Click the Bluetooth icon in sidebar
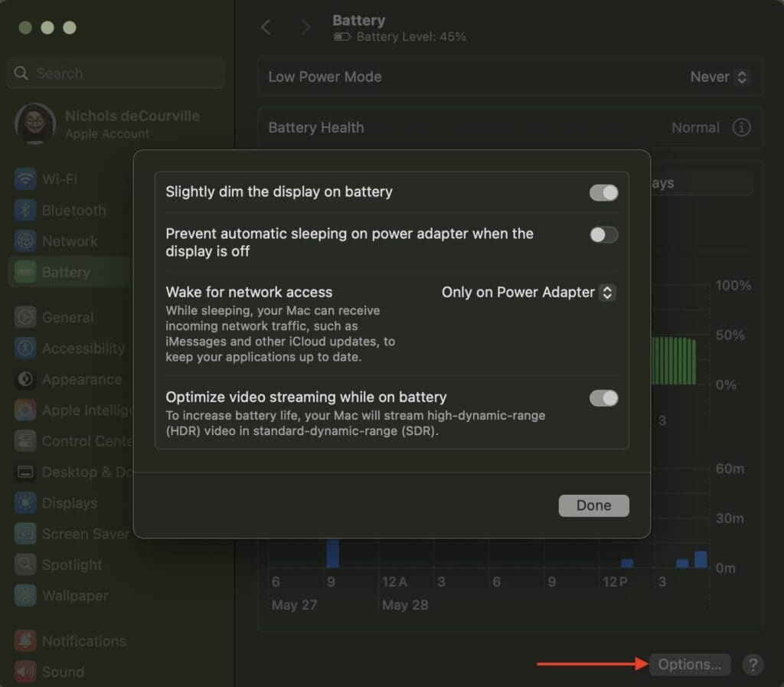The image size is (784, 687). pyautogui.click(x=25, y=211)
